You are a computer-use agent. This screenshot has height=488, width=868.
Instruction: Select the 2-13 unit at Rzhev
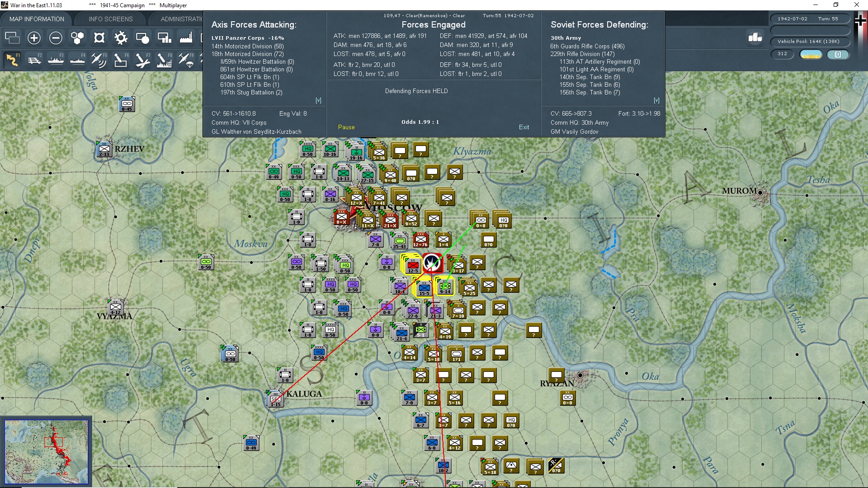pos(104,149)
